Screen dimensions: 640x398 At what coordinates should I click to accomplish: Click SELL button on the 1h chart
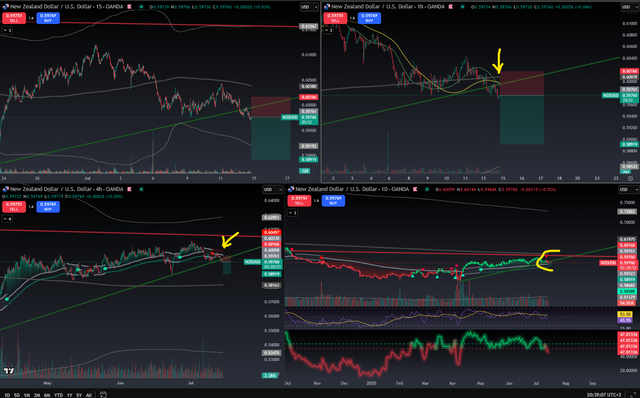click(x=335, y=18)
